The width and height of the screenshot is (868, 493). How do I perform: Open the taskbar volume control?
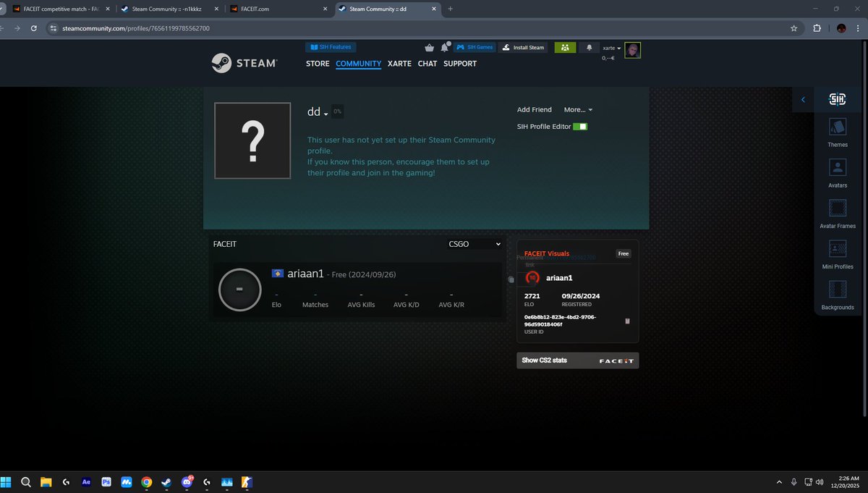click(x=819, y=481)
